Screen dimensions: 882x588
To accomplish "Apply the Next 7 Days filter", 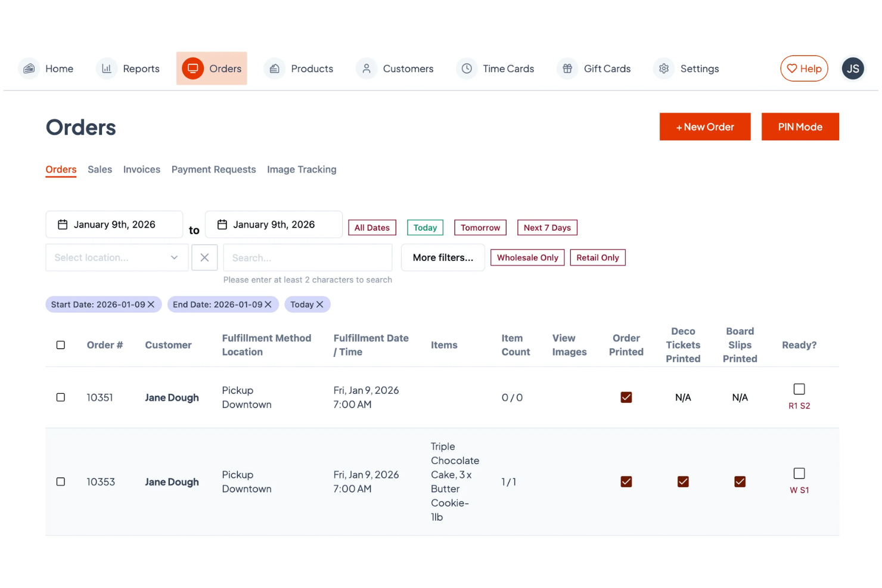I will coord(547,228).
